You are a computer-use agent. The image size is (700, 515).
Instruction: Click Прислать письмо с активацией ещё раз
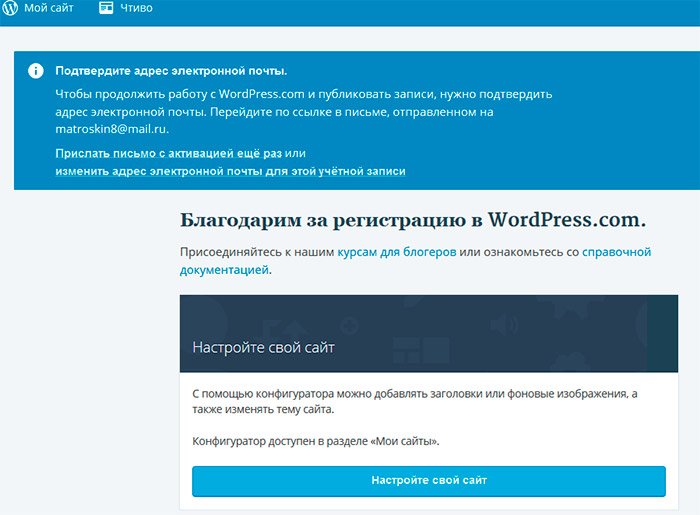pos(168,153)
